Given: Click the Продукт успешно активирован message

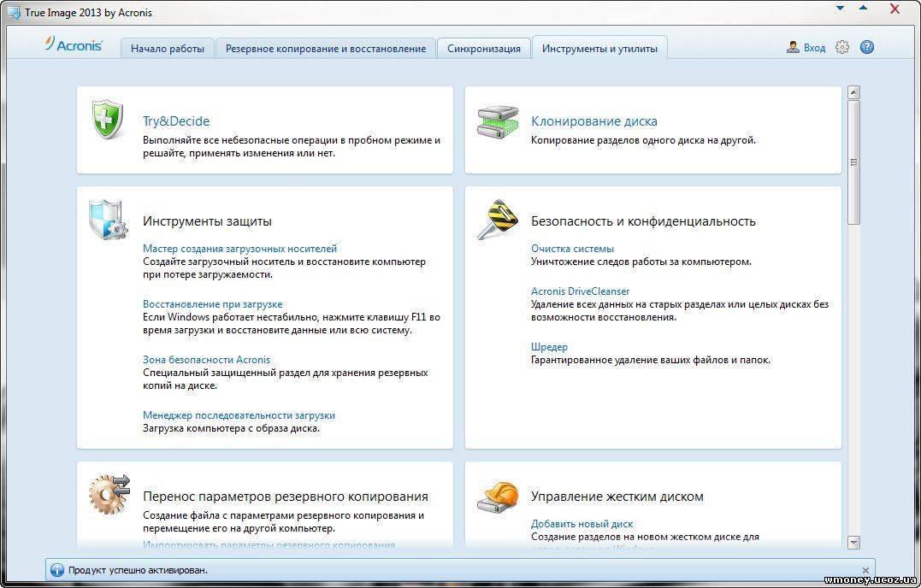Looking at the screenshot, I should 138,570.
